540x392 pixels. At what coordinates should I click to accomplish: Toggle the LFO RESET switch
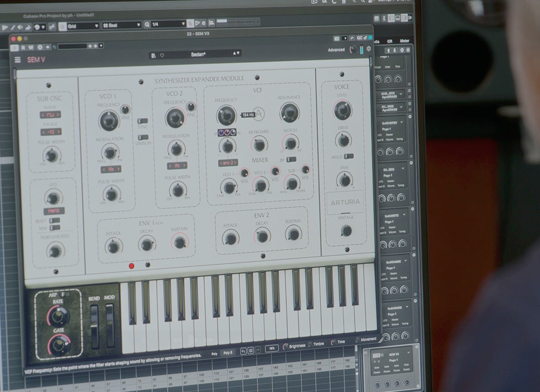(x=55, y=221)
